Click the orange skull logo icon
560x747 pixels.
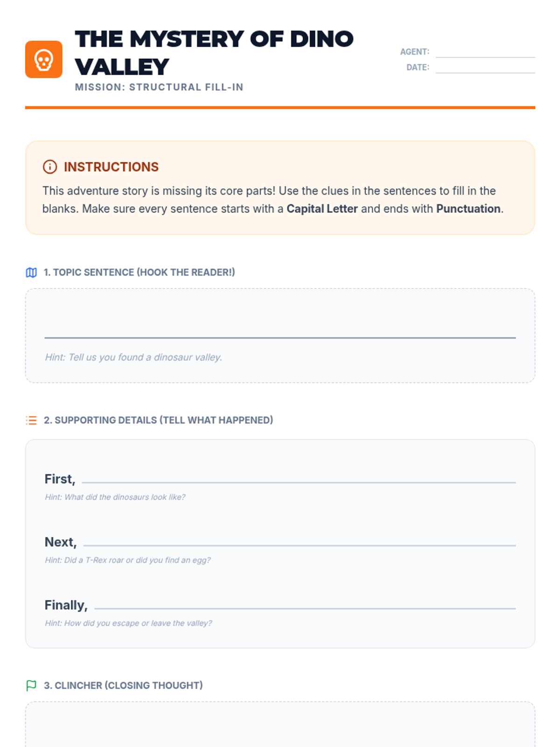coord(44,59)
